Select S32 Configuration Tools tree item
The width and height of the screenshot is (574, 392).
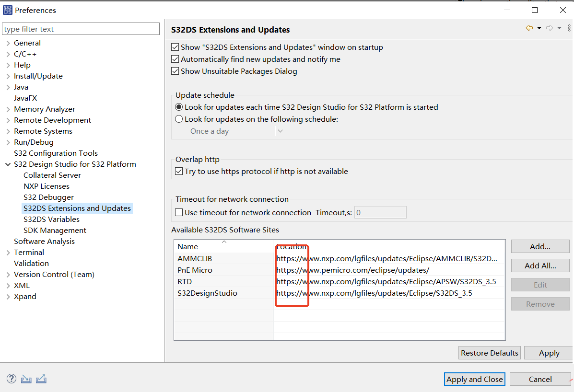tap(56, 153)
